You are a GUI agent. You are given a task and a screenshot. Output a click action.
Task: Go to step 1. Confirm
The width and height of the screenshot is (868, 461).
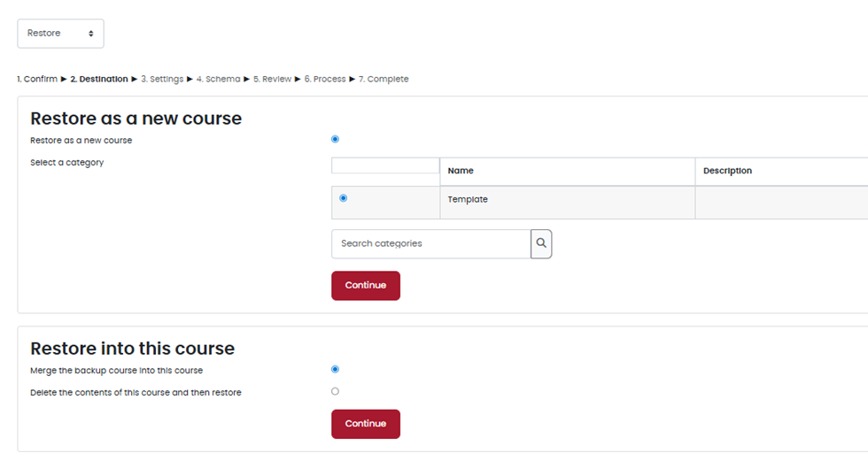[x=37, y=80]
